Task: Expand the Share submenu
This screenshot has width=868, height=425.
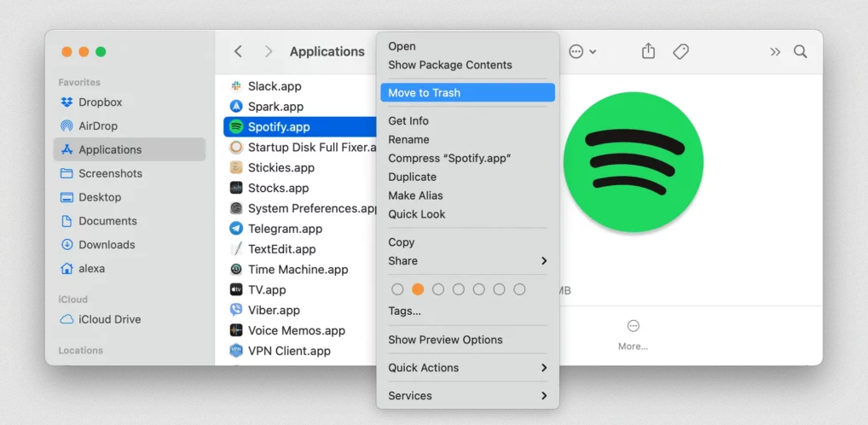Action: [x=544, y=260]
